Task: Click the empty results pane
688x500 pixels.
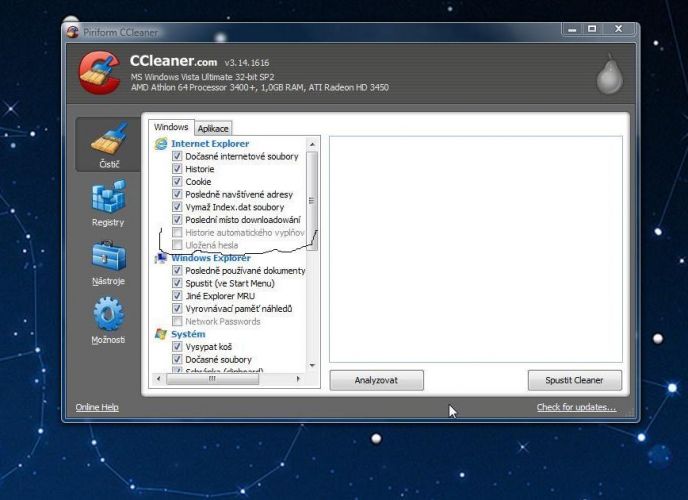Action: point(476,249)
